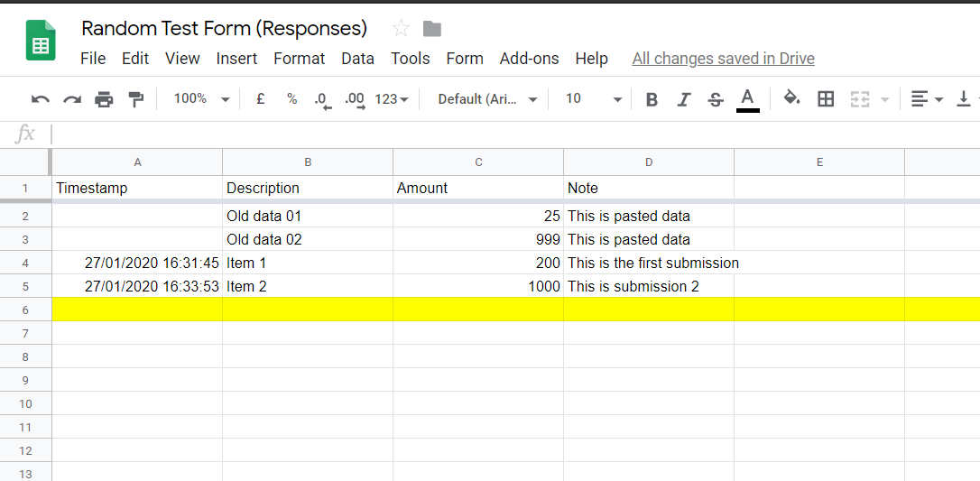The height and width of the screenshot is (481, 980).
Task: Select the paint format tool
Action: (x=136, y=99)
